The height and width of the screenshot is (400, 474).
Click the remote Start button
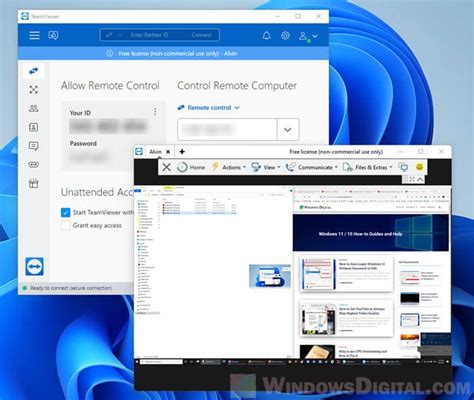[x=137, y=362]
